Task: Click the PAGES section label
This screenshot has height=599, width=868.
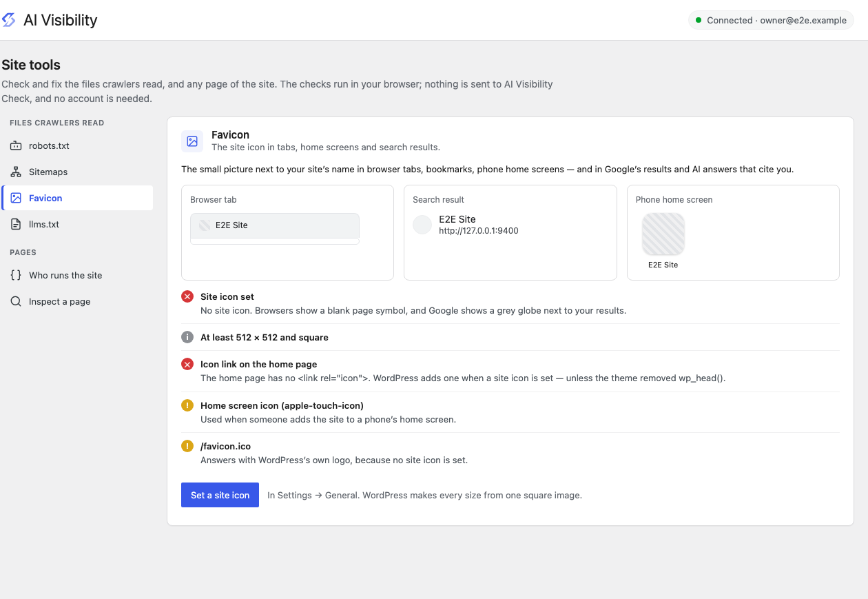Action: point(23,252)
